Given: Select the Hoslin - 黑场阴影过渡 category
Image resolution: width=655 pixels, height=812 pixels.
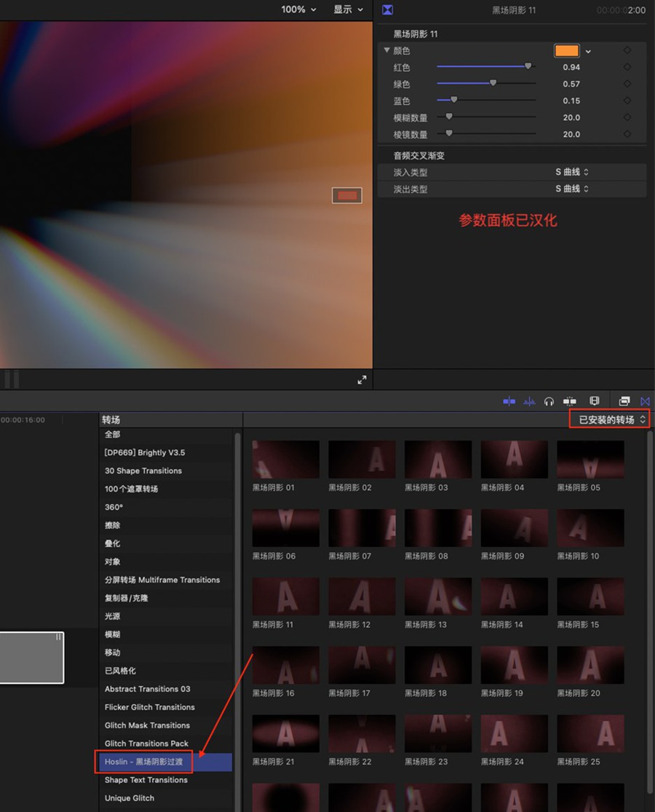Looking at the screenshot, I should [x=143, y=761].
